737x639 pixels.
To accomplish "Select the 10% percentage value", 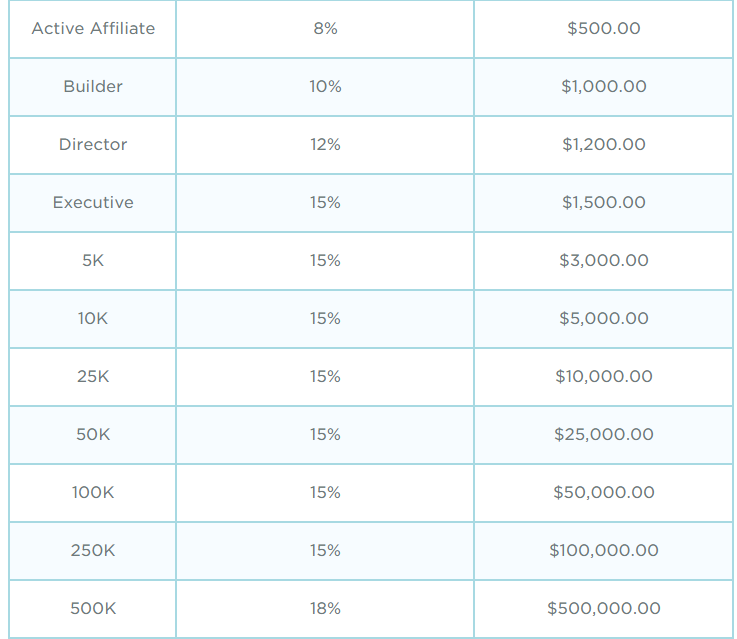I will 325,87.
